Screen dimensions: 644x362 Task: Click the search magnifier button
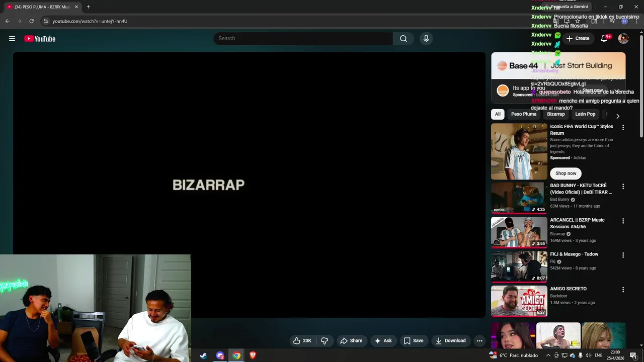[x=404, y=39]
